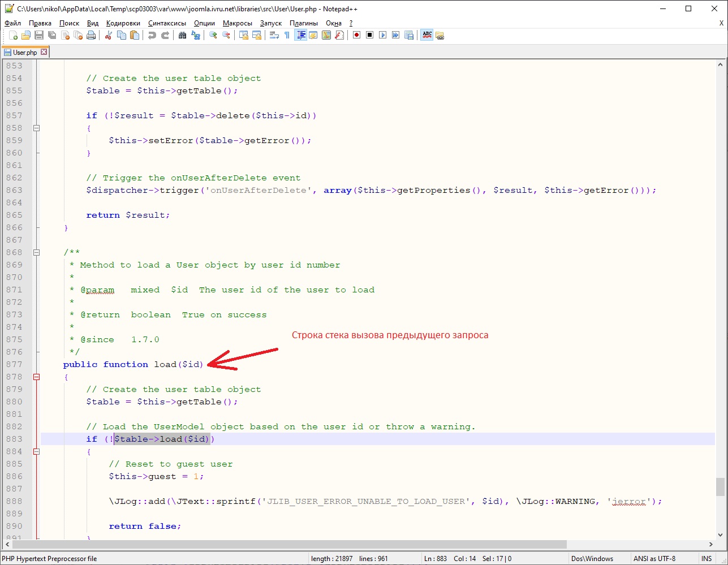Open the Синтаксисы menu
This screenshot has width=728, height=565.
(x=167, y=23)
